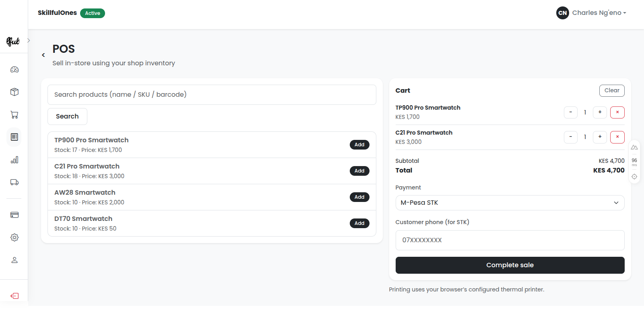Clear the cart with the Clear button
The height and width of the screenshot is (312, 644).
[x=611, y=91]
